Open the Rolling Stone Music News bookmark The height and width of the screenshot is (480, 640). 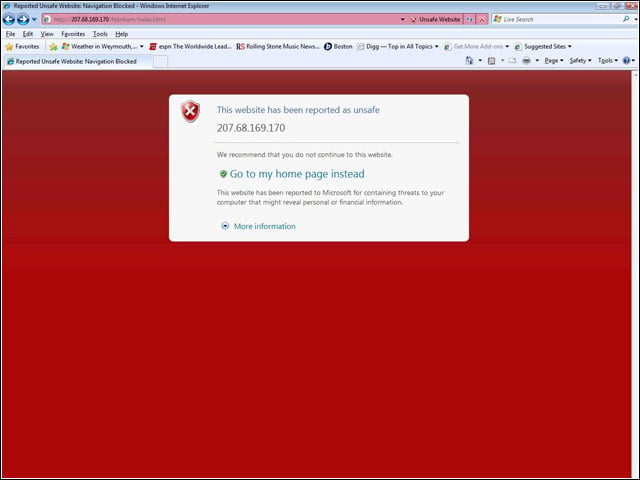[278, 47]
